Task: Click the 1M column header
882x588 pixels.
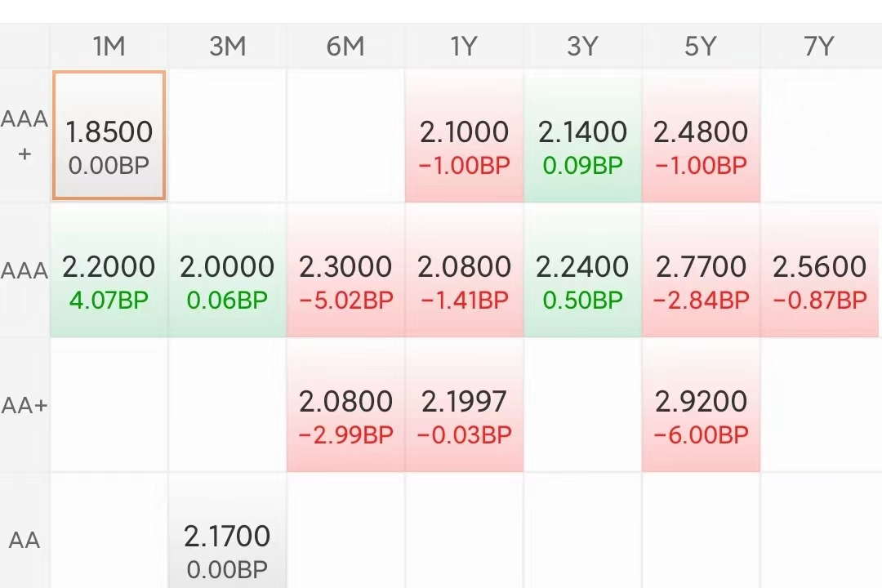Action: pos(109,47)
